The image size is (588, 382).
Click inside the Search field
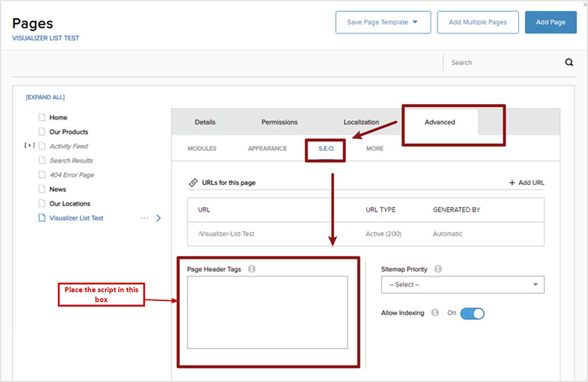503,63
